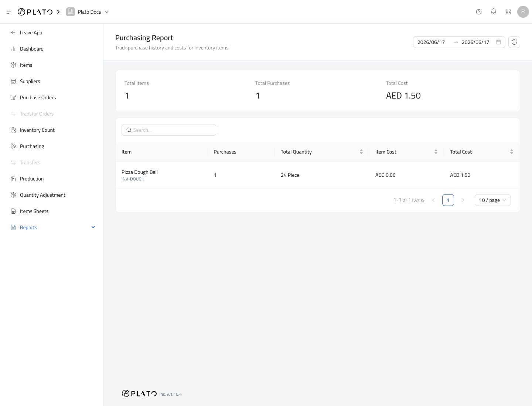
Task: Select the Pizza Dough Ball row name
Action: click(x=140, y=172)
